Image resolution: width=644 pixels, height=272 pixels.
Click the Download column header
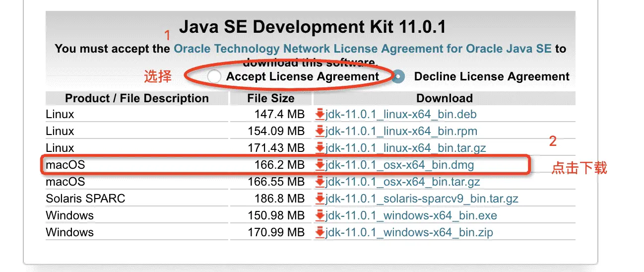tap(445, 98)
